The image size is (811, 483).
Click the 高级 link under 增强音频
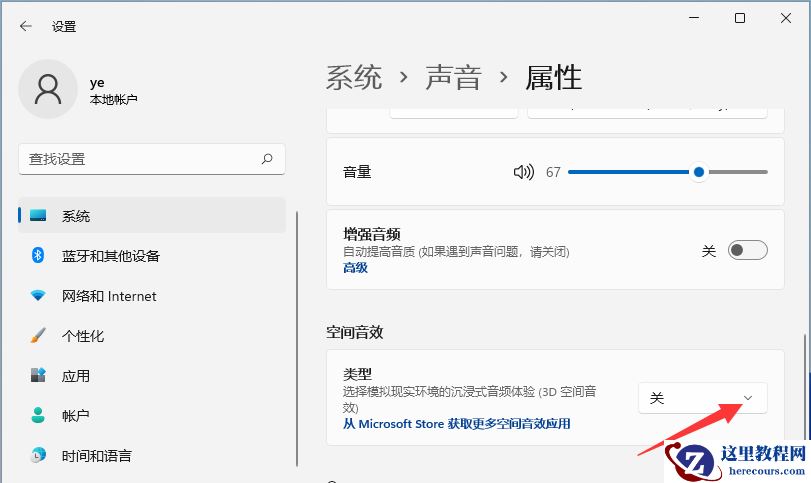pyautogui.click(x=355, y=267)
